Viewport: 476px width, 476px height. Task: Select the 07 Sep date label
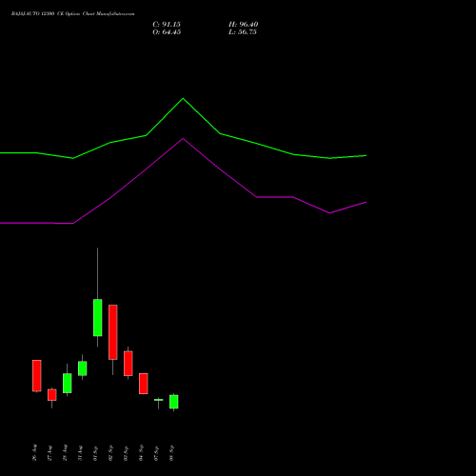pos(156,452)
